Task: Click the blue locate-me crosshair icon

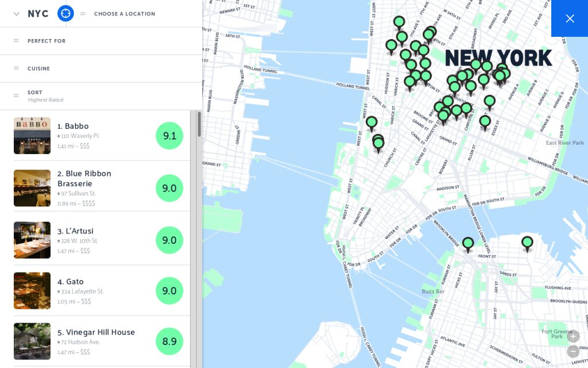Action: (x=66, y=13)
